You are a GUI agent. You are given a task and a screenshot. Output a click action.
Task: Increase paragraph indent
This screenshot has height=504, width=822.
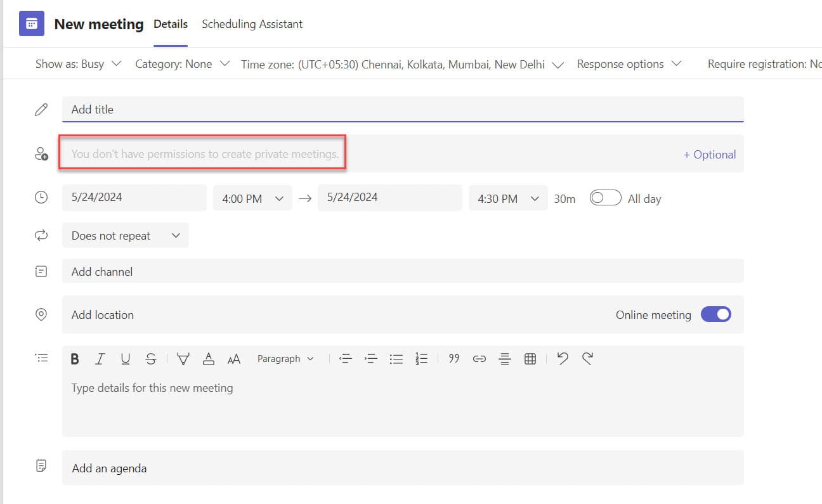(371, 359)
